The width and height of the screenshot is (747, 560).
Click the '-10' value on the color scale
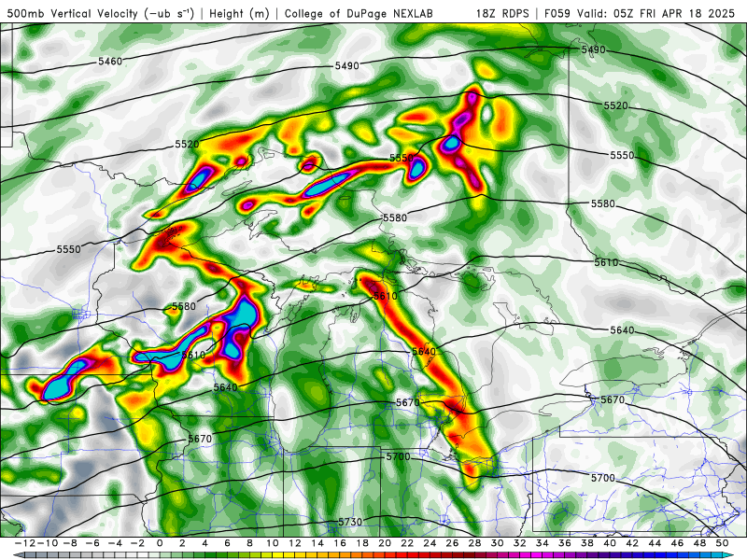point(47,543)
